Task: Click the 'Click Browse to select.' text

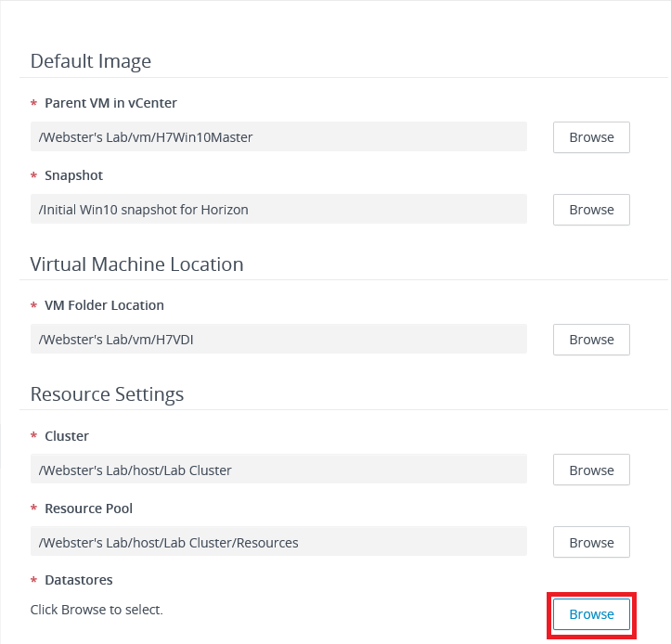Action: coord(97,610)
